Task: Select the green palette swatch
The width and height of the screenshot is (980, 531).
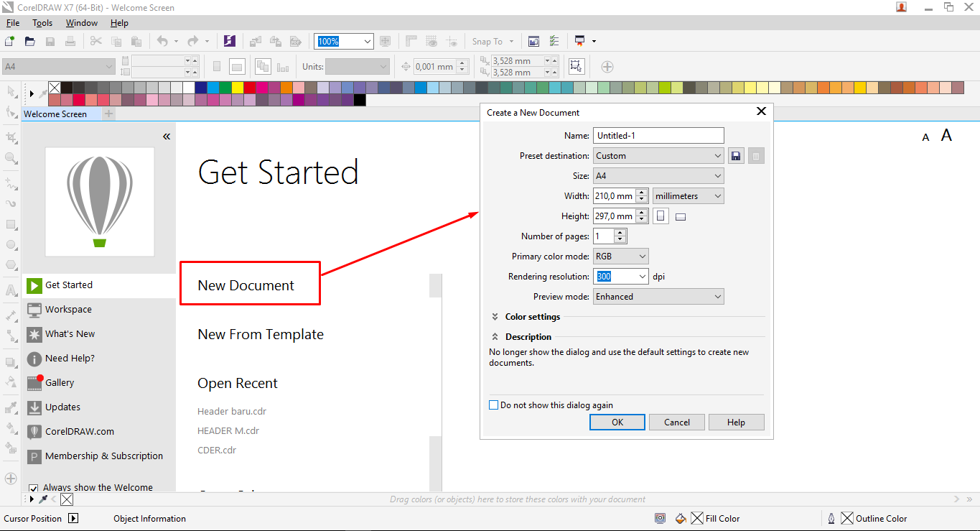Action: click(x=225, y=88)
